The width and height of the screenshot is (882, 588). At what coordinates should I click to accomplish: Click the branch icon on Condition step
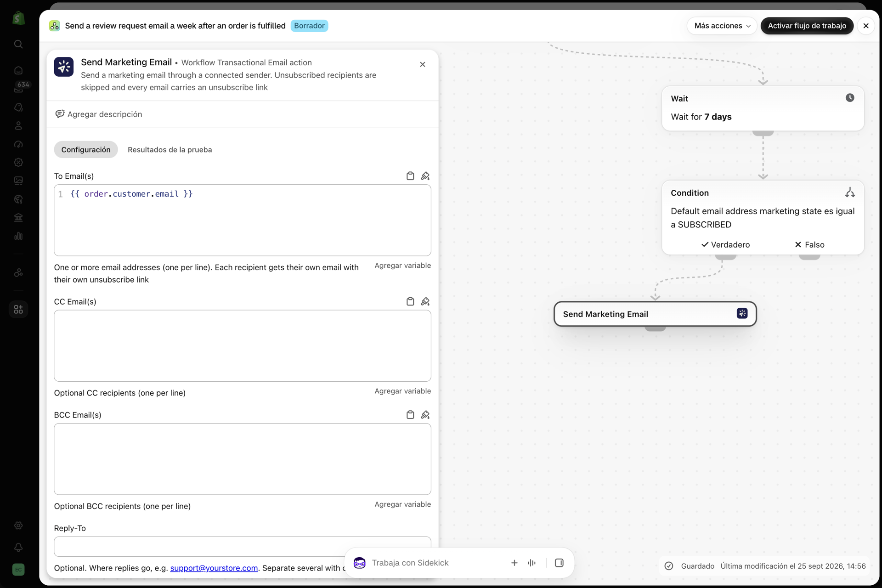850,192
